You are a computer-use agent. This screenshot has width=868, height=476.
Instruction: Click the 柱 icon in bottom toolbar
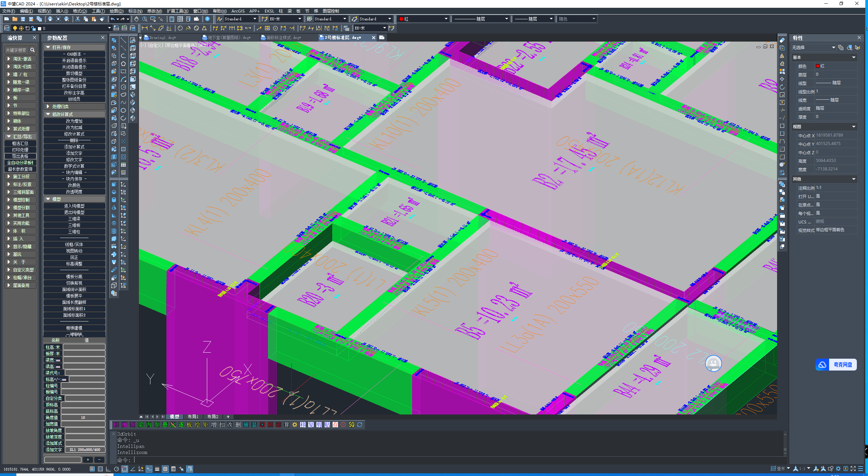click(116, 425)
